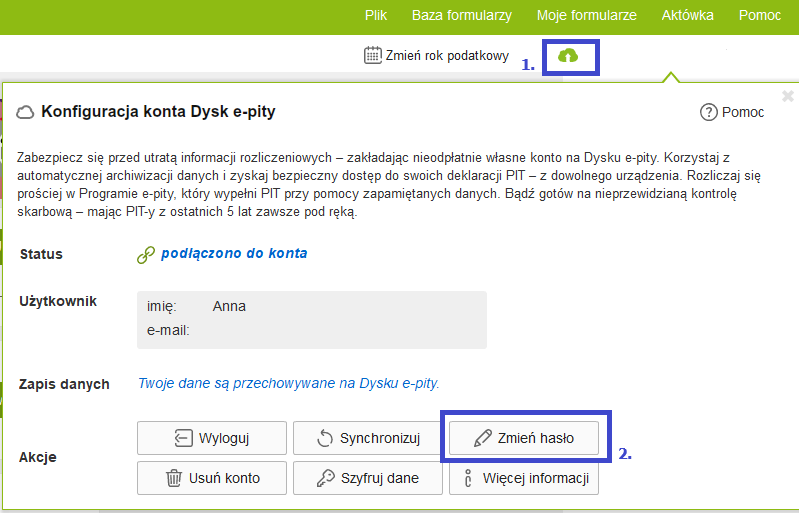Click the cloud icon in the dialog title
799x513 pixels.
point(26,112)
